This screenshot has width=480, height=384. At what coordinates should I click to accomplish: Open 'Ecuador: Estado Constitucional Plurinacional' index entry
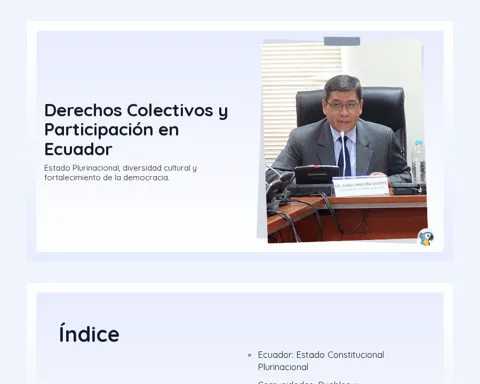(x=321, y=361)
